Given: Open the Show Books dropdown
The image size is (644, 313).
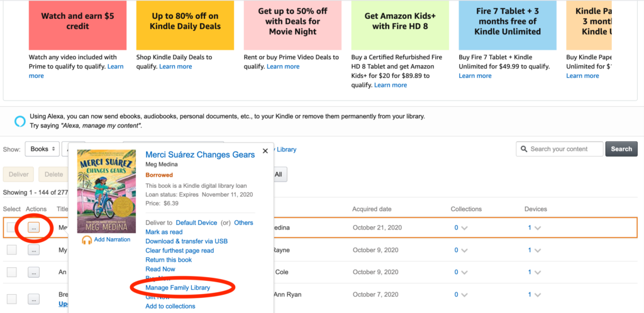Looking at the screenshot, I should tap(42, 149).
